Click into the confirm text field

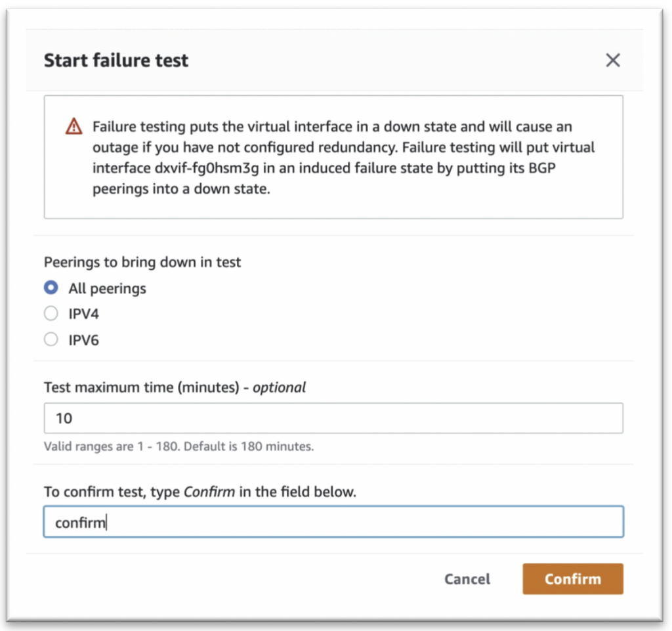coord(333,522)
